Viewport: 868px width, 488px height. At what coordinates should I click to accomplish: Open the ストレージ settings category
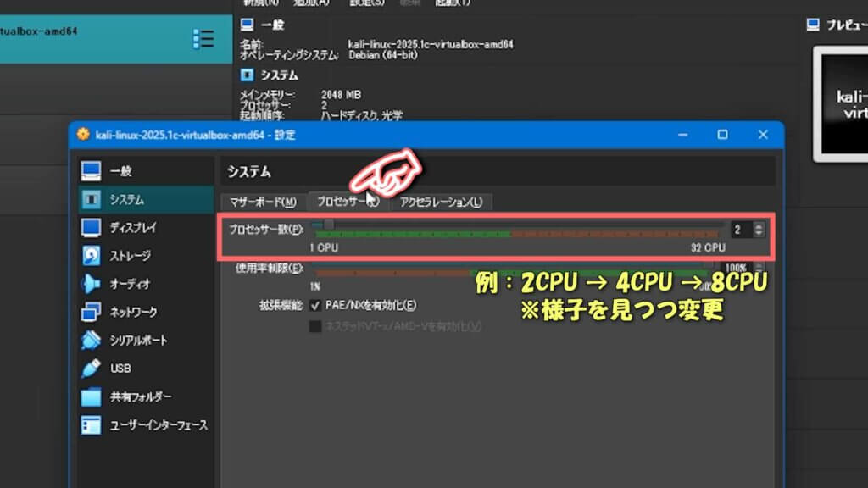pos(146,256)
